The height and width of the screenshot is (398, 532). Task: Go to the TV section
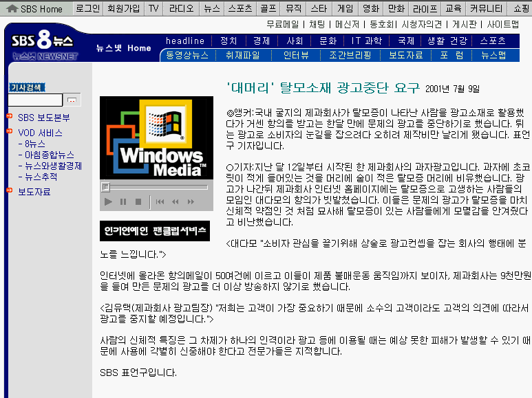click(x=153, y=8)
